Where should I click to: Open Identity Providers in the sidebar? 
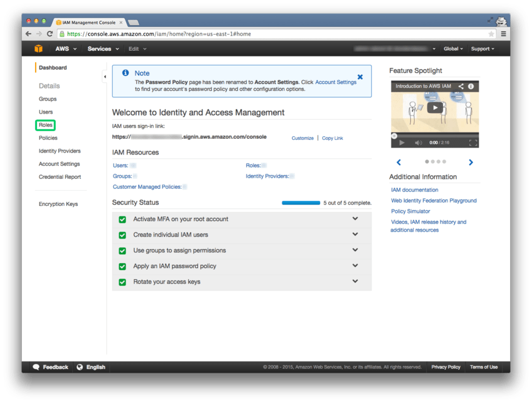[60, 151]
